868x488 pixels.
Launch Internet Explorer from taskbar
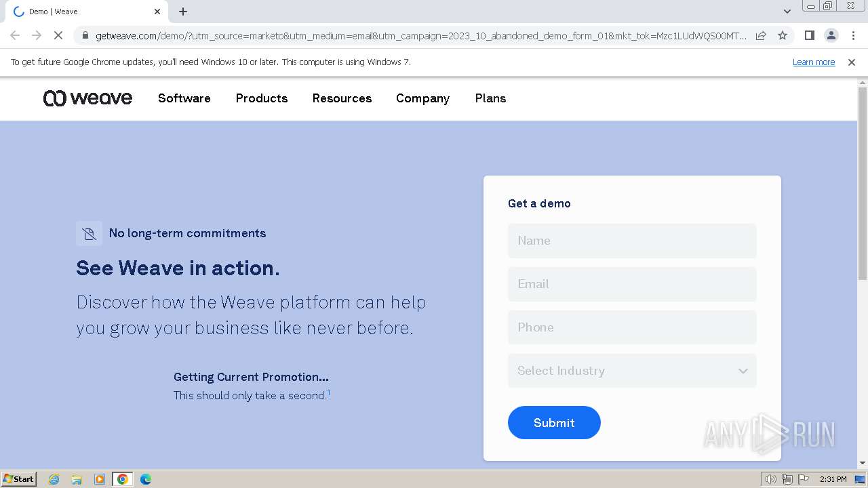[54, 479]
